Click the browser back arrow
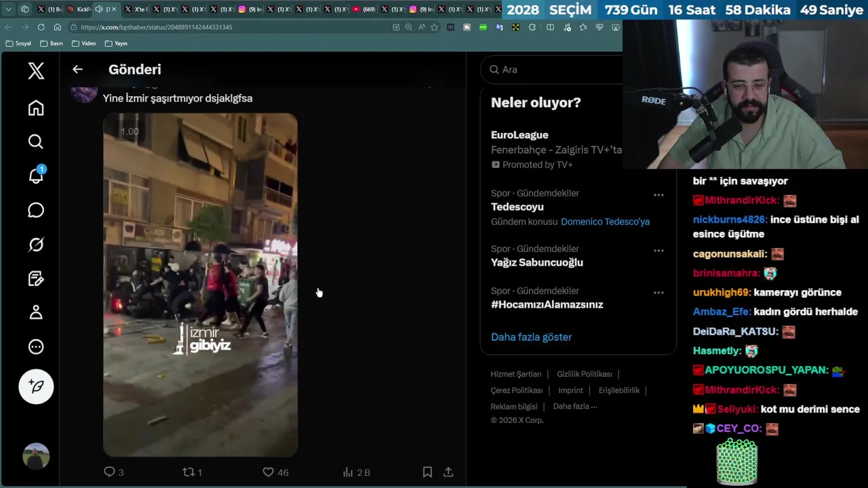The image size is (868, 488). pos(8,27)
